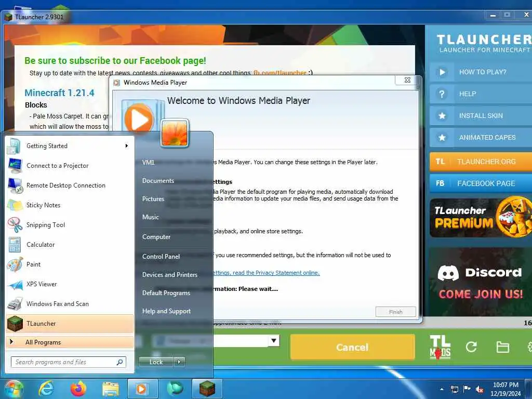The width and height of the screenshot is (532, 399).
Task: Open Devices and Printers
Action: pyautogui.click(x=170, y=275)
